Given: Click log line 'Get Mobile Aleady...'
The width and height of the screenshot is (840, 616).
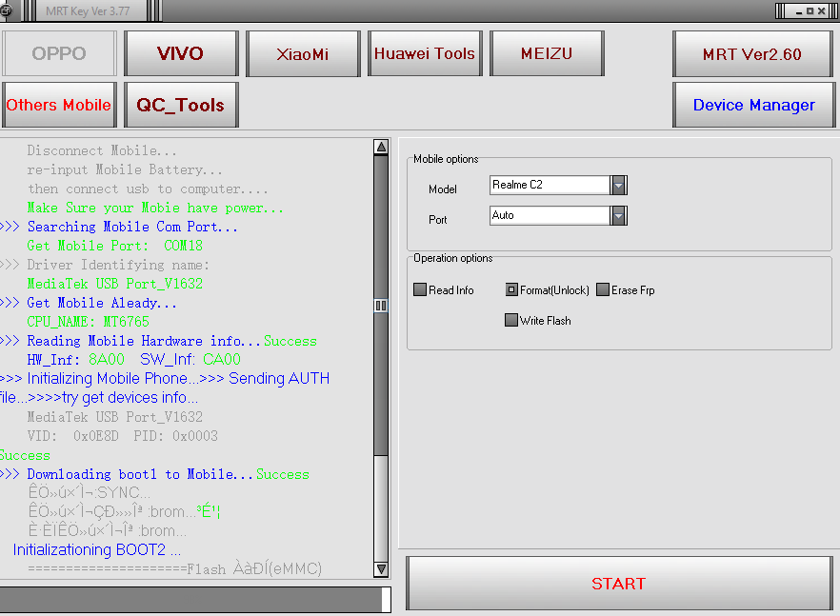Looking at the screenshot, I should (x=102, y=303).
